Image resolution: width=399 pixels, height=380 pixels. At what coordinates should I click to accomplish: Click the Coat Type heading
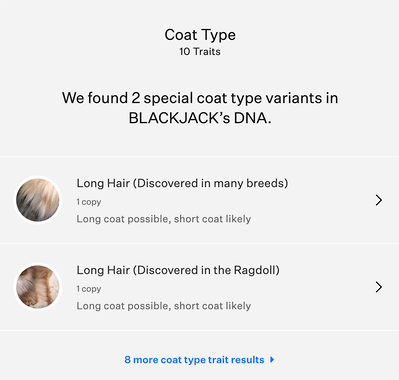point(200,35)
